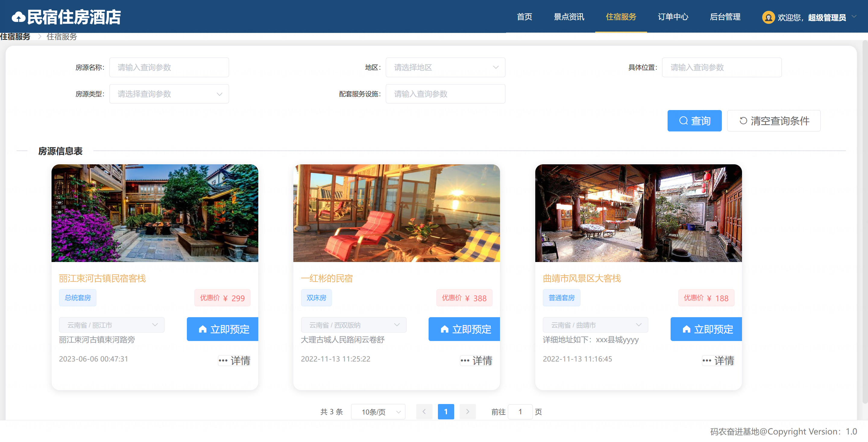This screenshot has height=442, width=868.
Task: Open the 丽江束河古镇民宿客栈 title link
Action: click(102, 278)
